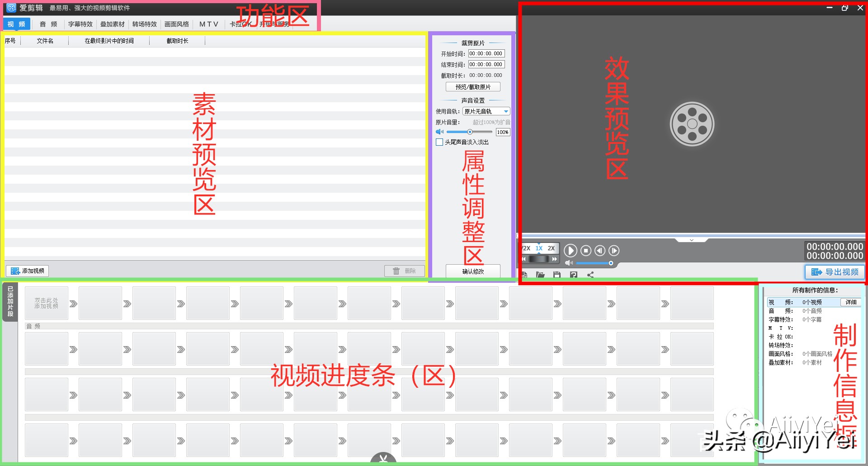Viewport: 868px width, 466px height.
Task: Switch to the 音频 tab
Action: (47, 24)
